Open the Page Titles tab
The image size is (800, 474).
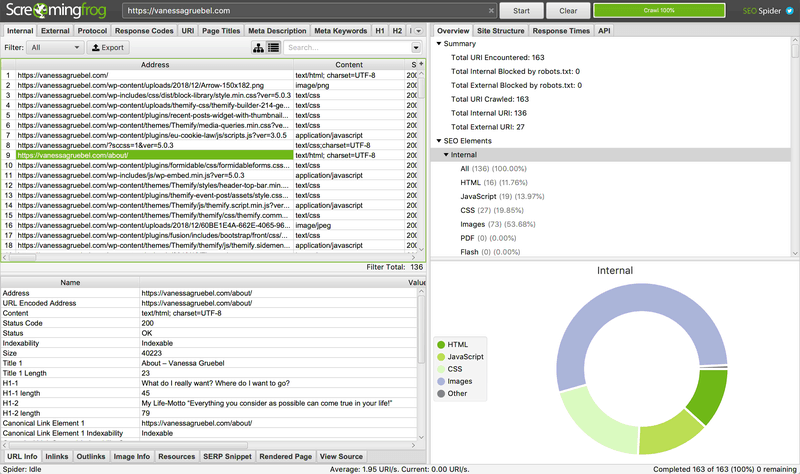[221, 31]
